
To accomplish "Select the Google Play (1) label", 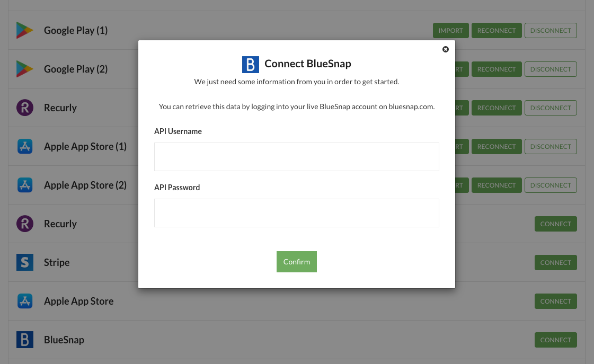I will (x=76, y=30).
